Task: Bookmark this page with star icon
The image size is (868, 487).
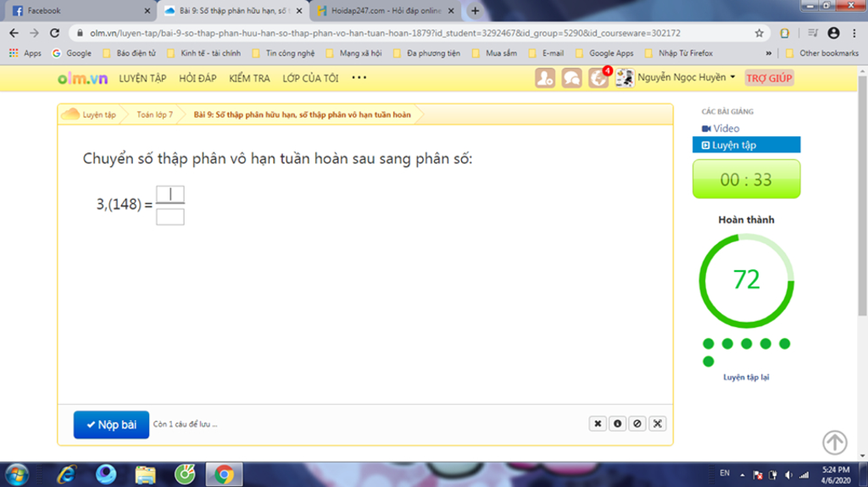Action: [759, 33]
